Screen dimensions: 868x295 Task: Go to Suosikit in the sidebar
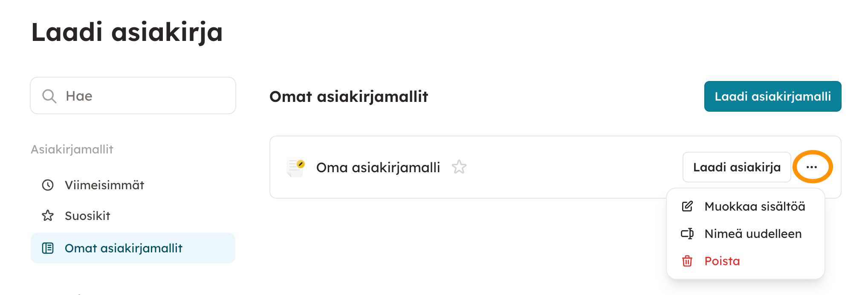pyautogui.click(x=87, y=216)
